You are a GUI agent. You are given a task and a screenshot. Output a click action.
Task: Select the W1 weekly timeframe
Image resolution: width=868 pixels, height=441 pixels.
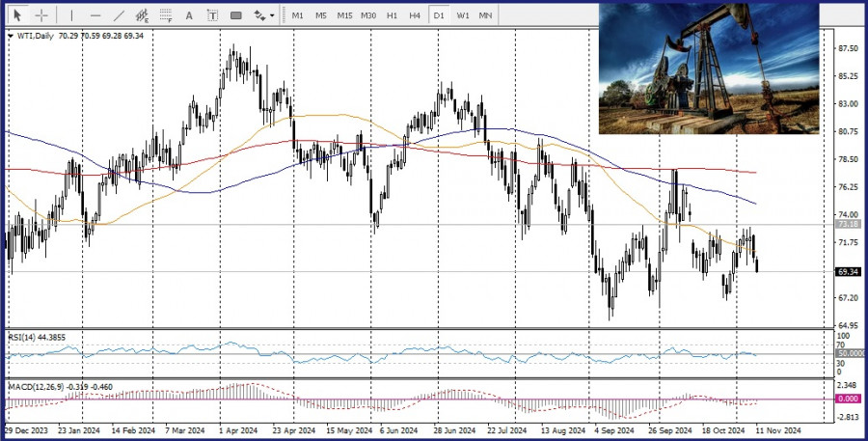(463, 15)
